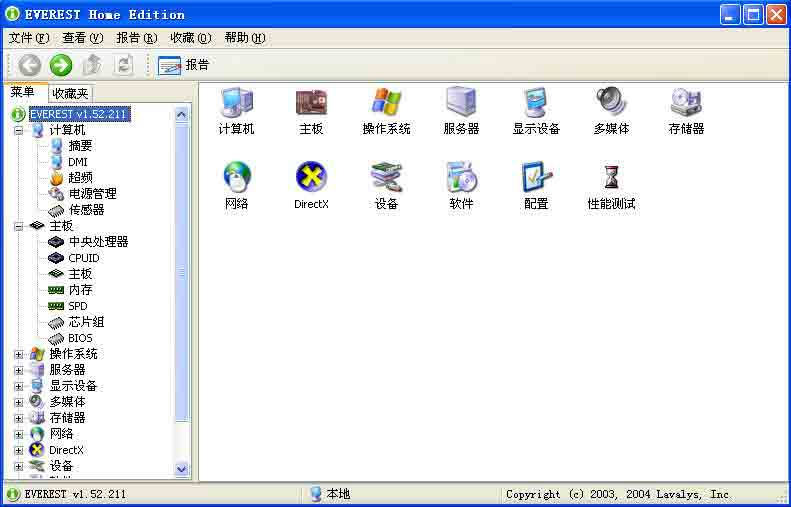Expand the 设备 tree node
The image size is (791, 507).
pyautogui.click(x=19, y=467)
